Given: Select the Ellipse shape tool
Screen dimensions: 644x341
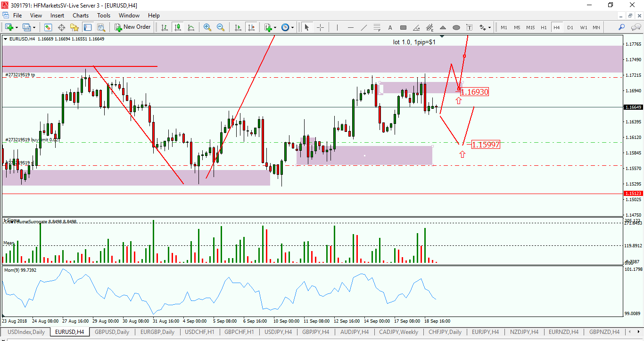Looking at the screenshot, I should tap(456, 27).
